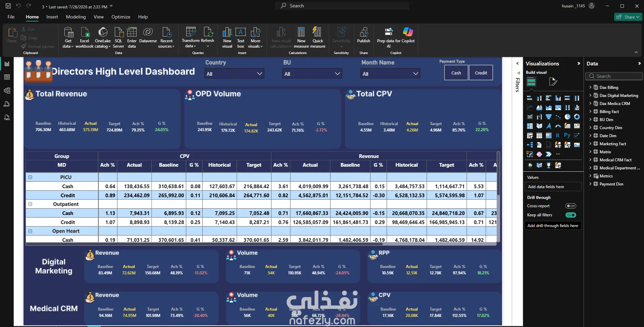Viewport: 644px width, 327px height.
Task: Expand the Billing Fact table
Action: (x=590, y=111)
